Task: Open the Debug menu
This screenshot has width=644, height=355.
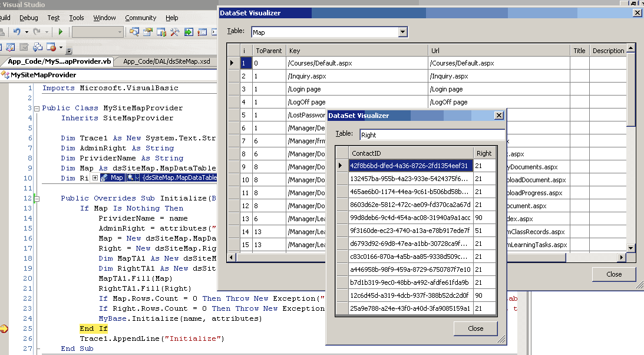Action: (29, 18)
